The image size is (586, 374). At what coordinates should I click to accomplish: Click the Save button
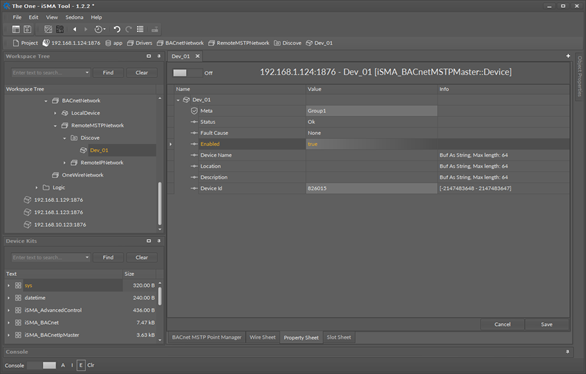[x=546, y=324]
